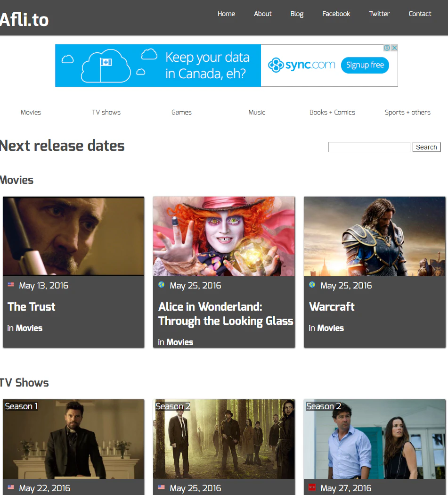Open Season 2 forest show thumbnail
Image resolution: width=448 pixels, height=495 pixels.
[x=224, y=439]
